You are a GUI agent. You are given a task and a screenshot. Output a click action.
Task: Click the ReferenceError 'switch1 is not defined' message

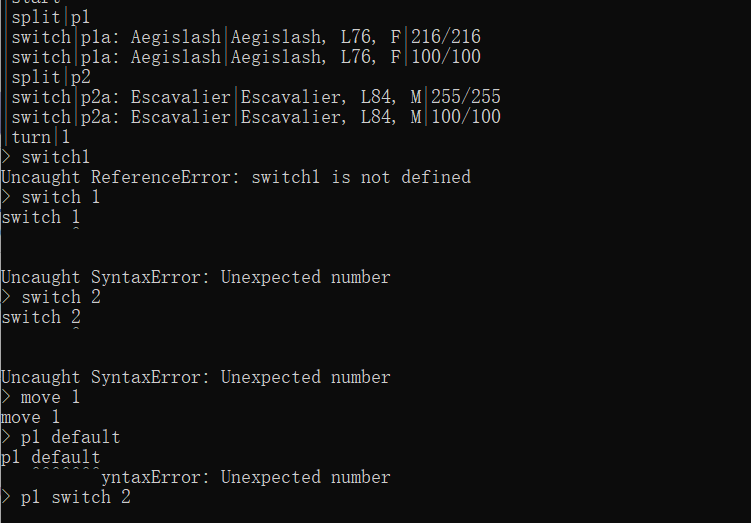(x=236, y=177)
